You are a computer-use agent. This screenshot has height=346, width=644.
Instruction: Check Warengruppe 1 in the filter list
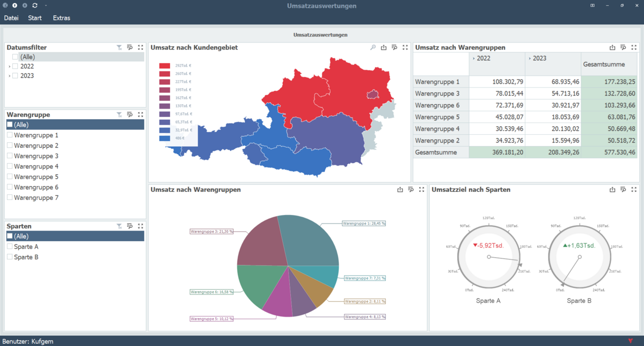click(x=10, y=135)
